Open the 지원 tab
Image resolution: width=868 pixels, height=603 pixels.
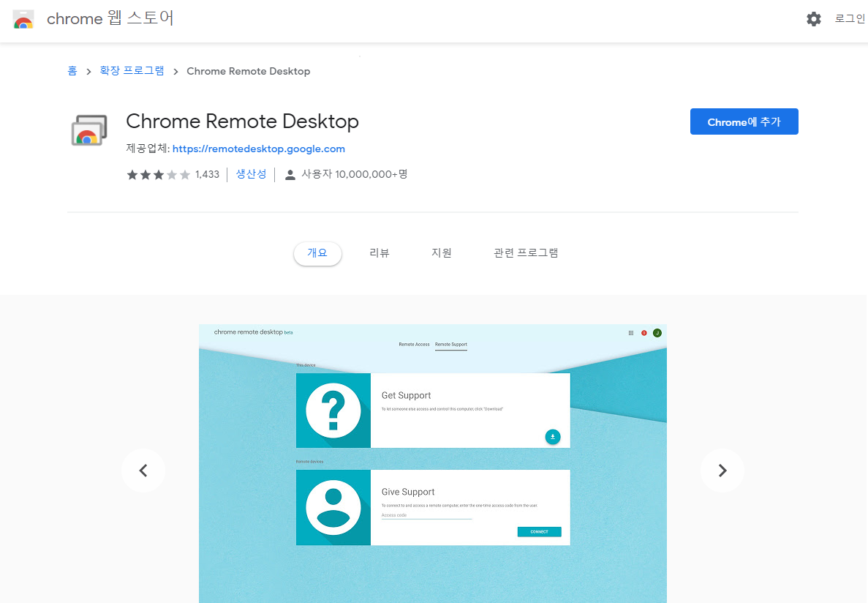442,253
